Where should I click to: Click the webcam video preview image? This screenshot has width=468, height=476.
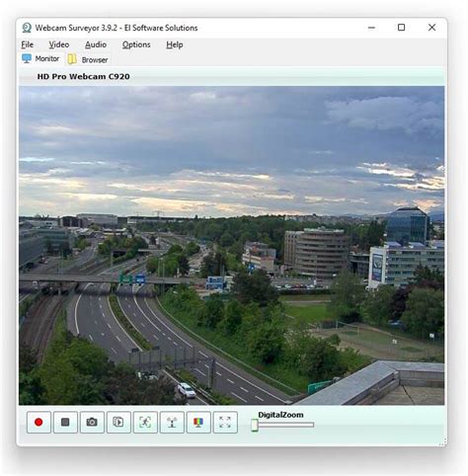point(231,245)
